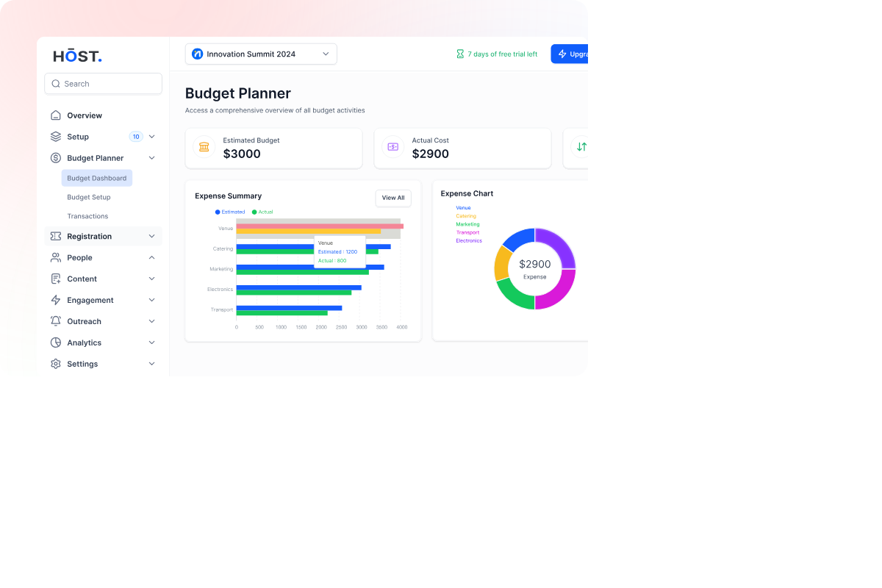Open the Transactions menu item
882x588 pixels.
tap(87, 216)
